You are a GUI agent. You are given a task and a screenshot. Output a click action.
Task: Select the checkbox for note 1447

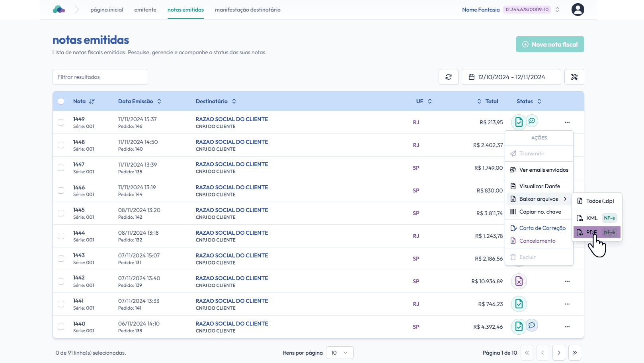click(61, 168)
